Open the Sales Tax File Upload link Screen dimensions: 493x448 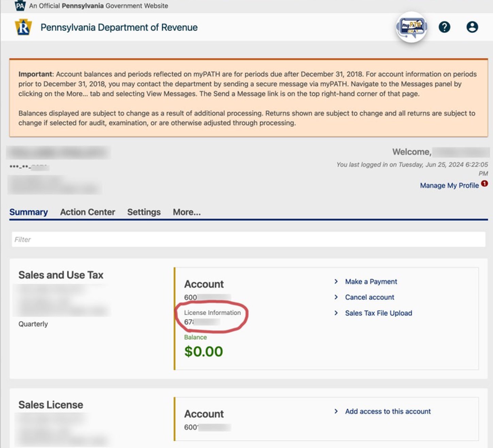coord(378,313)
